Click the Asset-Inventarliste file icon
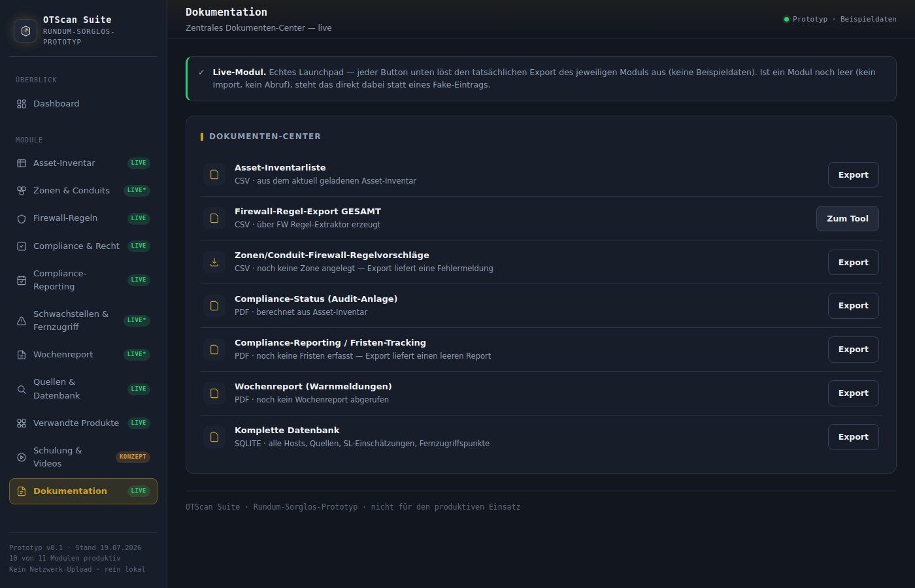Viewport: 915px width, 588px height. 214,174
